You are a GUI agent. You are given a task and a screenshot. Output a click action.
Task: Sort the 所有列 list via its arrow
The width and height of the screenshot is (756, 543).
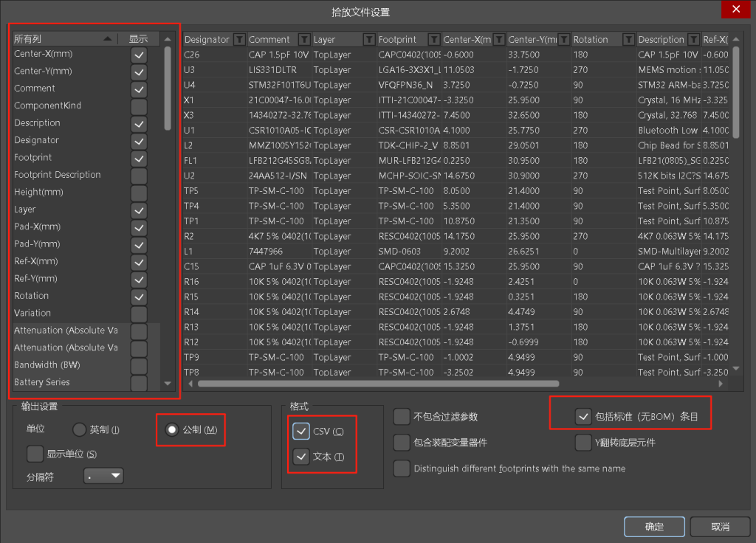pyautogui.click(x=108, y=38)
